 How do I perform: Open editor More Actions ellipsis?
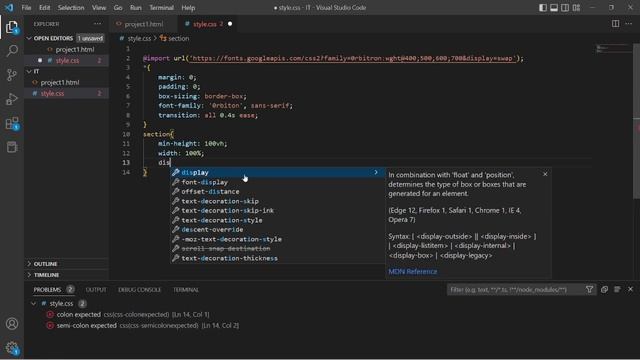629,24
